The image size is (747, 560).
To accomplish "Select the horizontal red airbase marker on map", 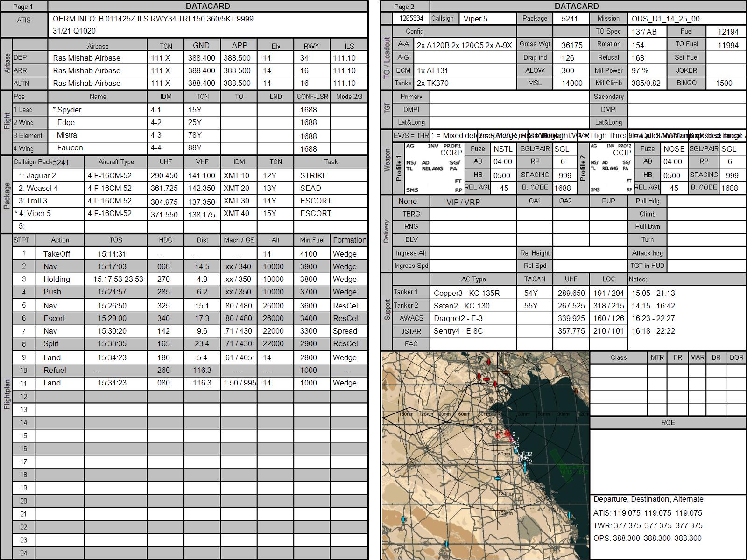I will click(x=486, y=379).
